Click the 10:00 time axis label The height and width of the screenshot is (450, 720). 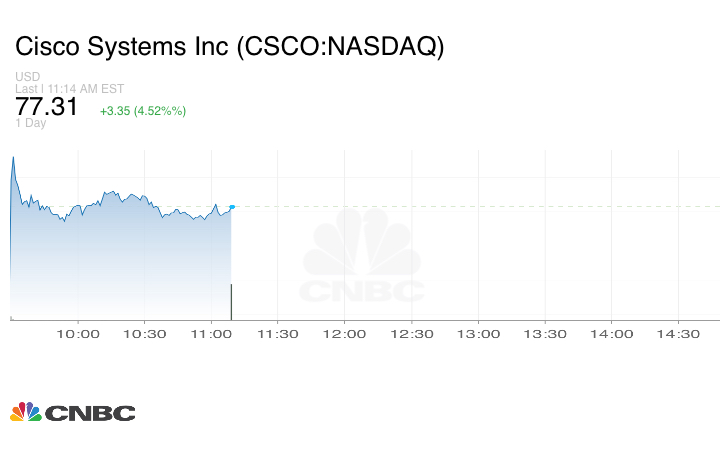[x=79, y=334]
